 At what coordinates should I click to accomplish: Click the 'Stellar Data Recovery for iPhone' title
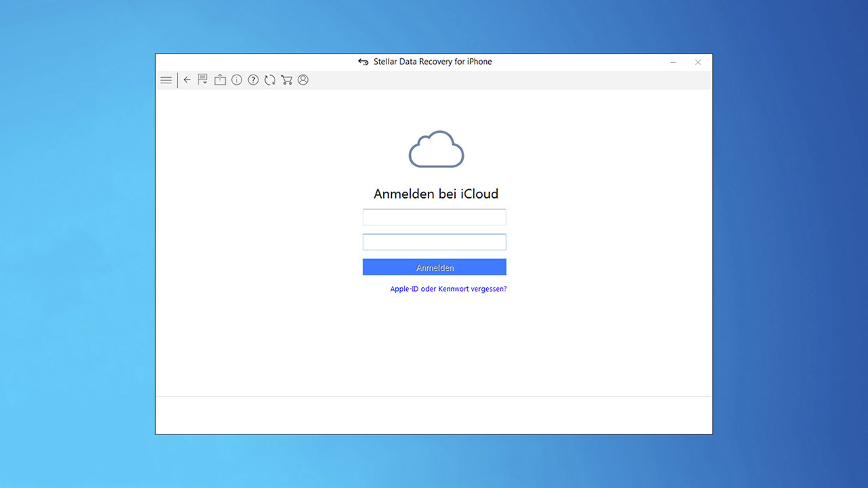[x=433, y=62]
